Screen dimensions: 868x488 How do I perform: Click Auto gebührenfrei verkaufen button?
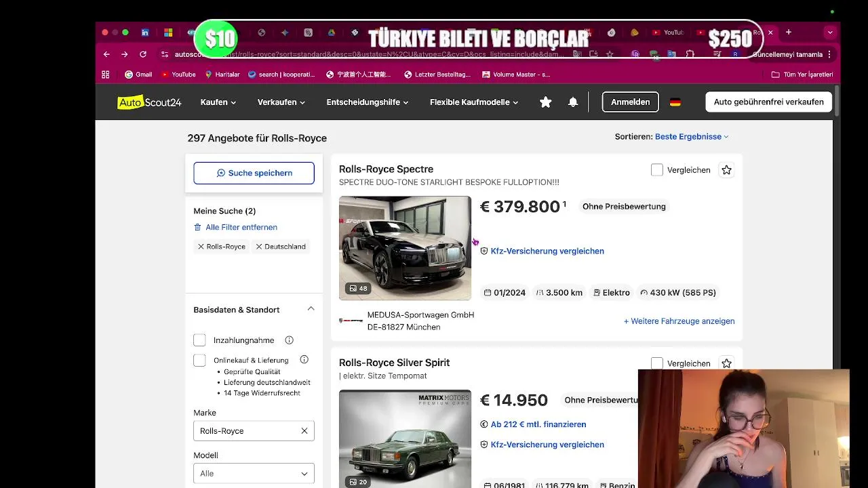click(x=768, y=102)
